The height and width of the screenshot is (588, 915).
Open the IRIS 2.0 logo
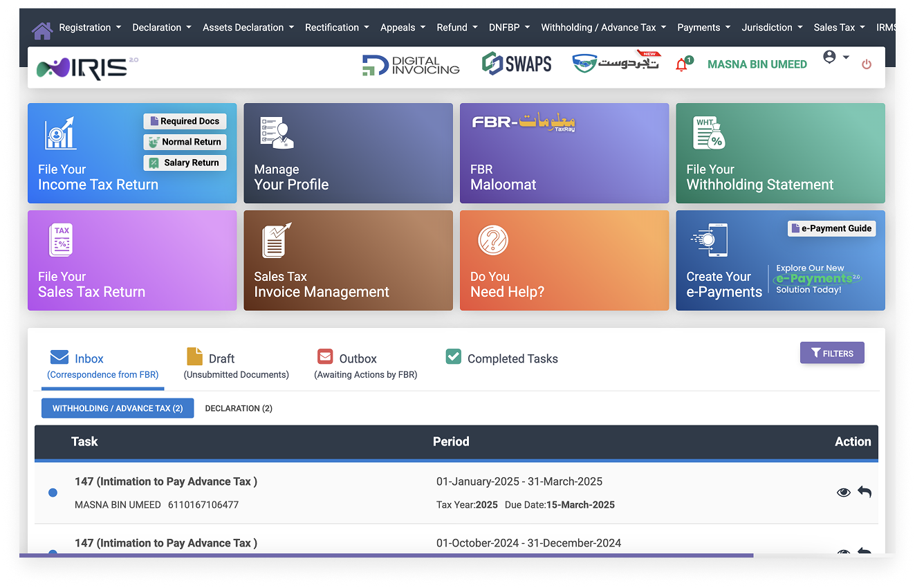point(87,68)
